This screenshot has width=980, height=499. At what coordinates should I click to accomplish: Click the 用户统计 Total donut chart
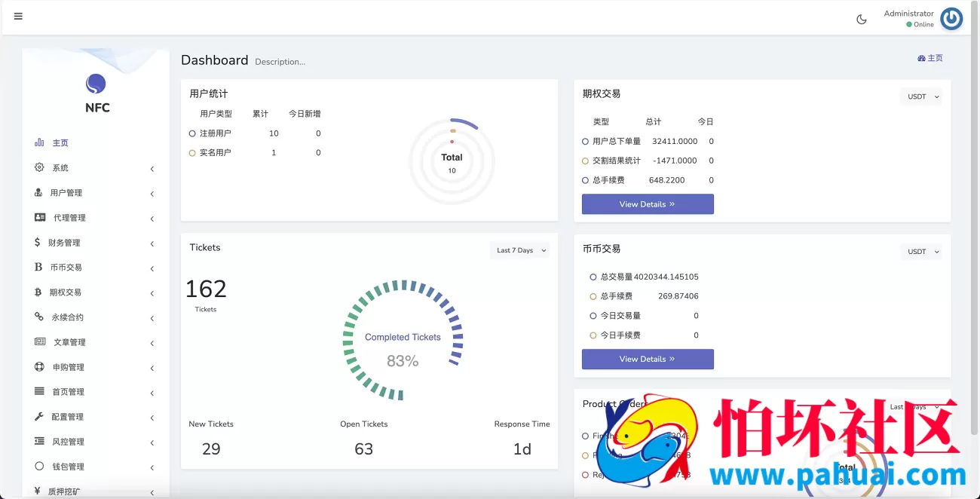click(452, 161)
